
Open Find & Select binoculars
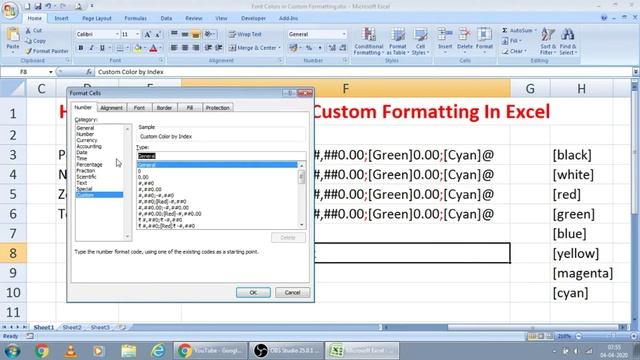pyautogui.click(x=567, y=41)
